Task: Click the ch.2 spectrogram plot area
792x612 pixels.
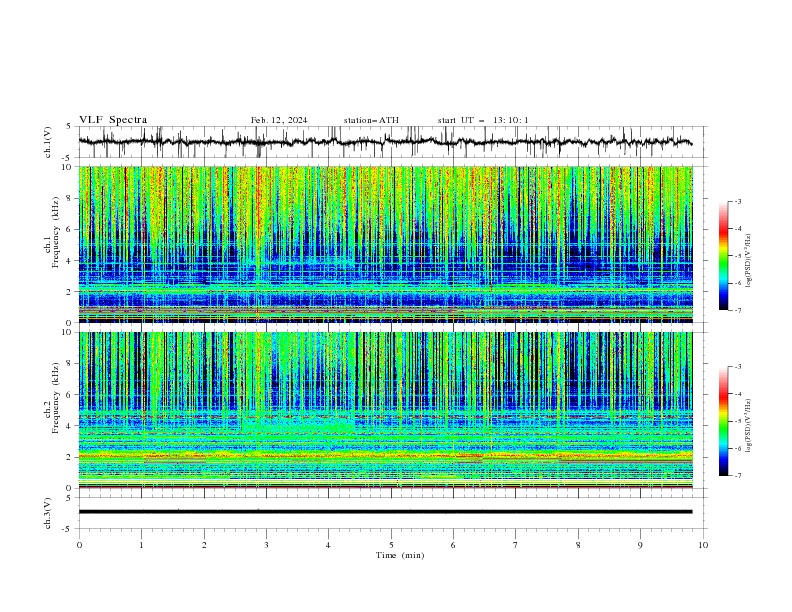Action: tap(385, 410)
